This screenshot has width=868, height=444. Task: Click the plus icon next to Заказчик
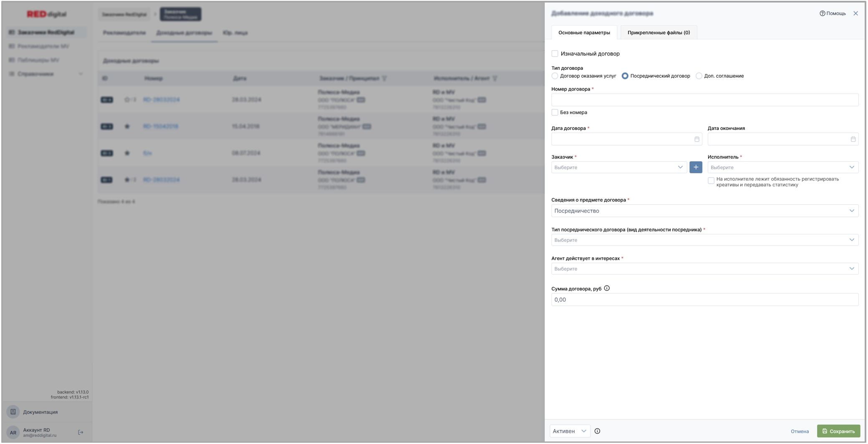click(x=696, y=167)
